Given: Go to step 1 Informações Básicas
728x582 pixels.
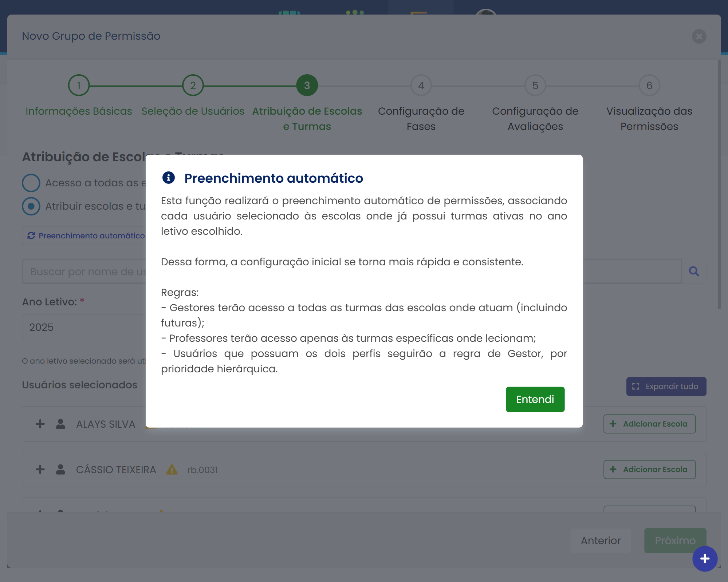Looking at the screenshot, I should (79, 86).
